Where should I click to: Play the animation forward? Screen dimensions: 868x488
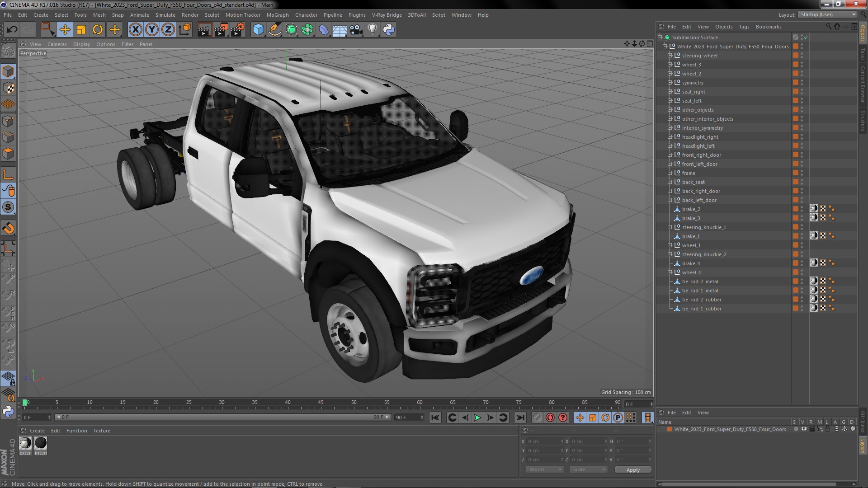(x=477, y=418)
